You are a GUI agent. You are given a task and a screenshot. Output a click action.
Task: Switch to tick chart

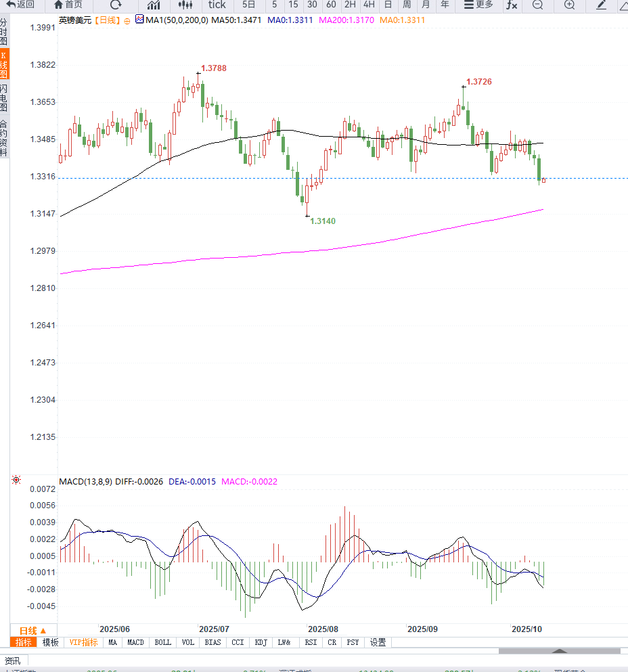(217, 5)
